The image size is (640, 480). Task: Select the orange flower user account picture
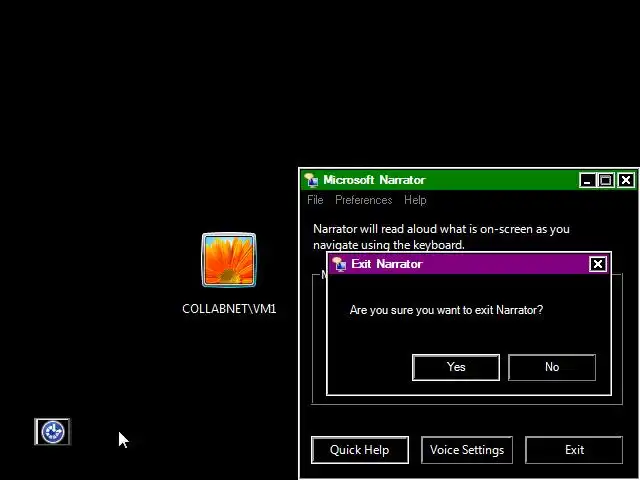tap(229, 260)
